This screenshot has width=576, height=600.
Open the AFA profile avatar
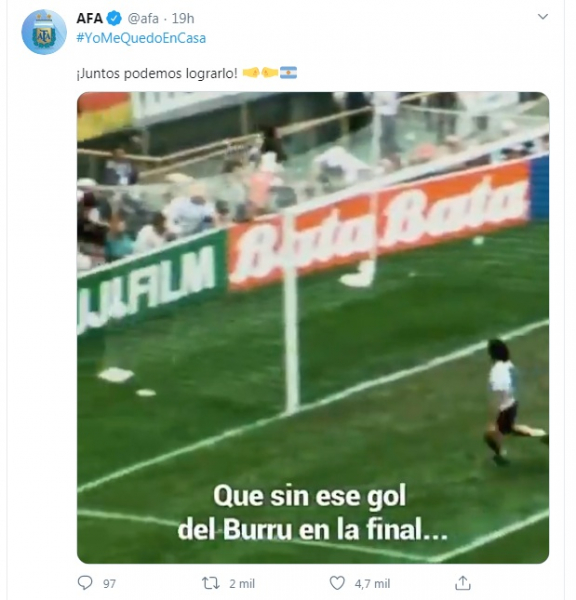[44, 32]
